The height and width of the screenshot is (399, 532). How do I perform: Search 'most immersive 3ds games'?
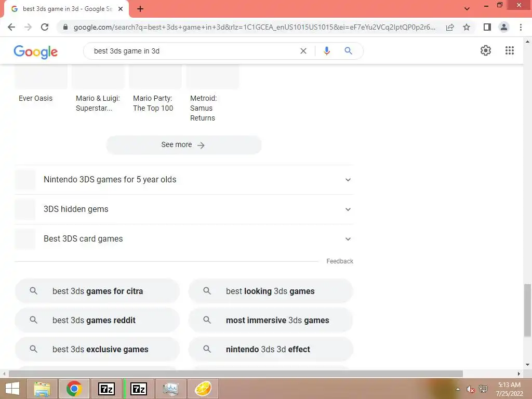click(271, 320)
